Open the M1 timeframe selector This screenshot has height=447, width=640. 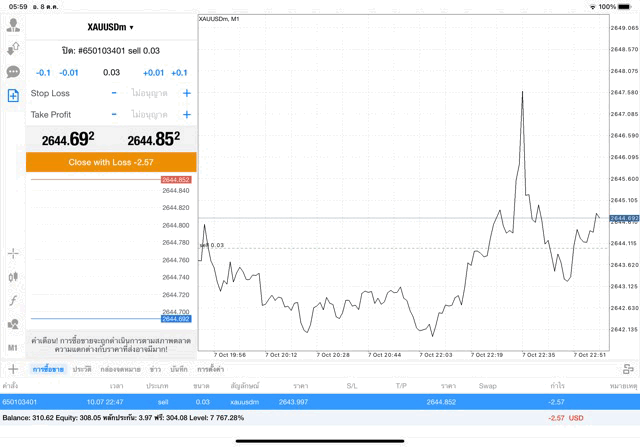pos(13,347)
